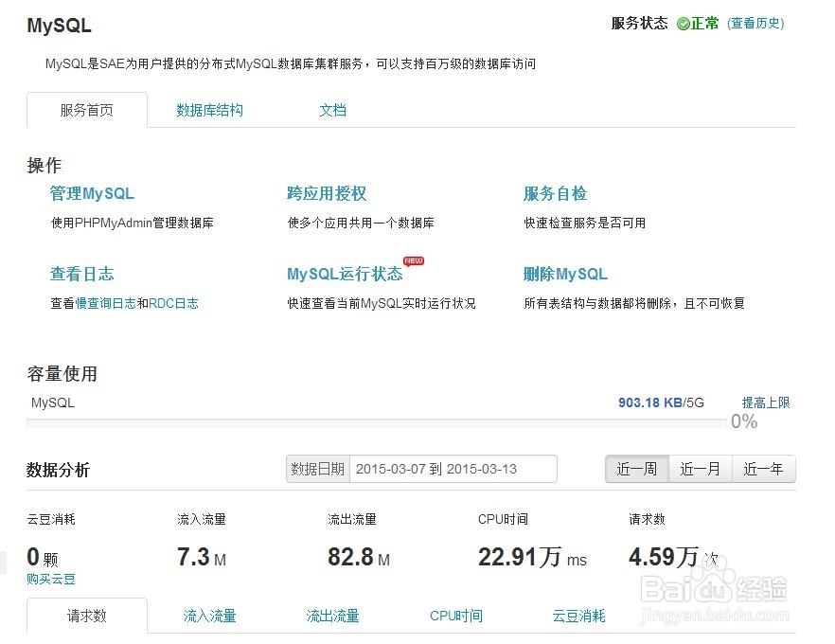Click the NEW badge beside MySQL运行状态
The height and width of the screenshot is (644, 835).
click(414, 260)
